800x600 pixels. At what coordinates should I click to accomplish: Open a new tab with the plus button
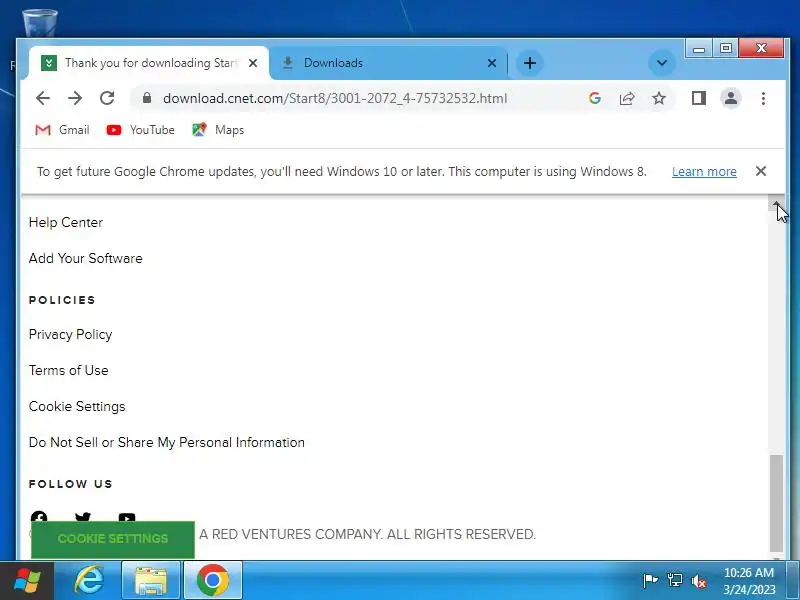(530, 63)
